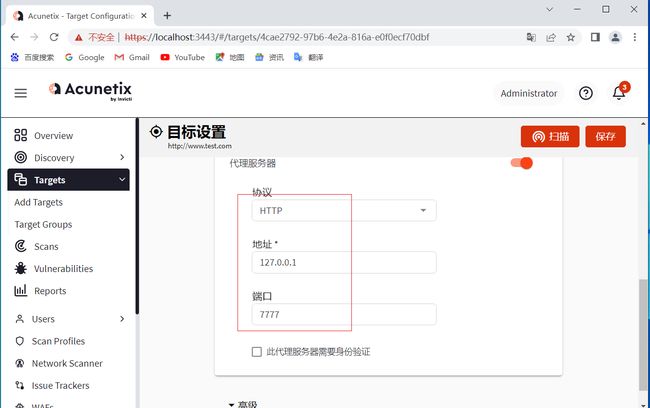The width and height of the screenshot is (650, 408).
Task: Open Target Groups
Action: click(x=43, y=224)
